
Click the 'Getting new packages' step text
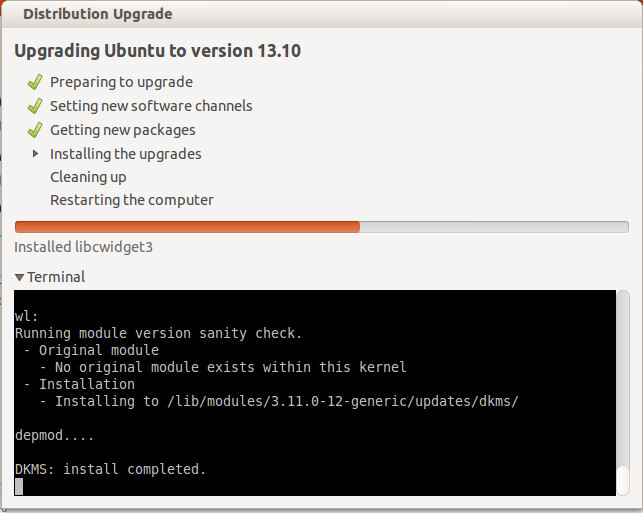coord(123,130)
